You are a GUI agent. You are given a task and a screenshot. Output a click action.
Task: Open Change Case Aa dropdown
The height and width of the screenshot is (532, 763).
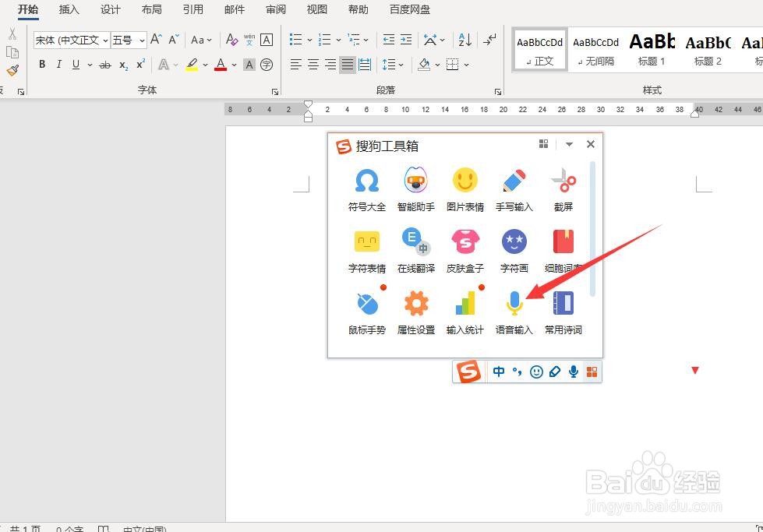click(x=201, y=40)
